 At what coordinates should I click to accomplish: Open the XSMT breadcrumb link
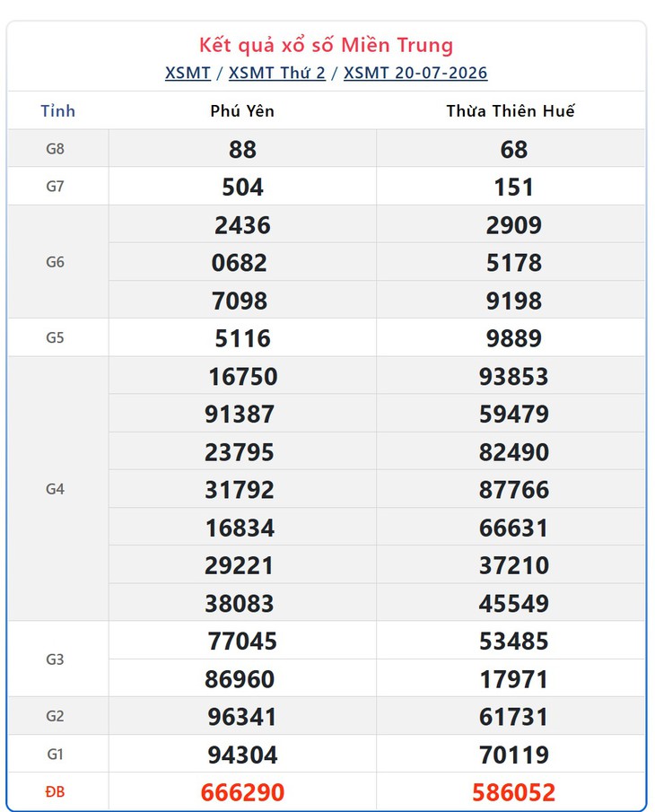pos(188,73)
